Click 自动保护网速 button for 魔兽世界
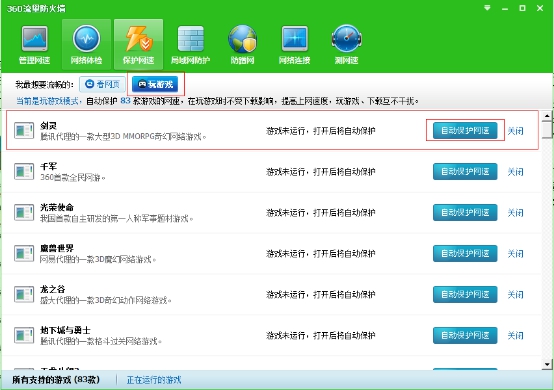Image resolution: width=554 pixels, height=390 pixels. pos(465,254)
